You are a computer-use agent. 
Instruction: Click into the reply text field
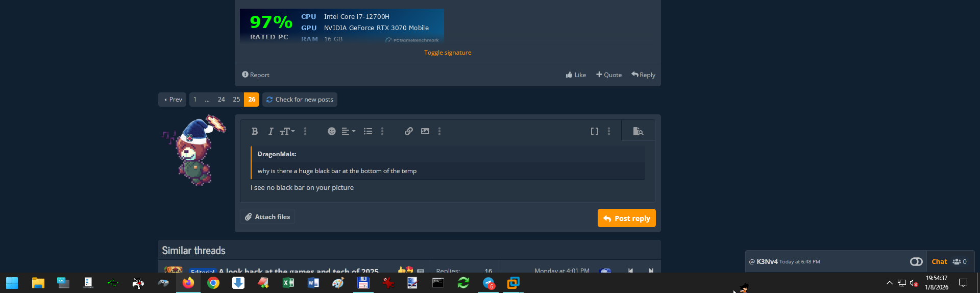click(448, 188)
